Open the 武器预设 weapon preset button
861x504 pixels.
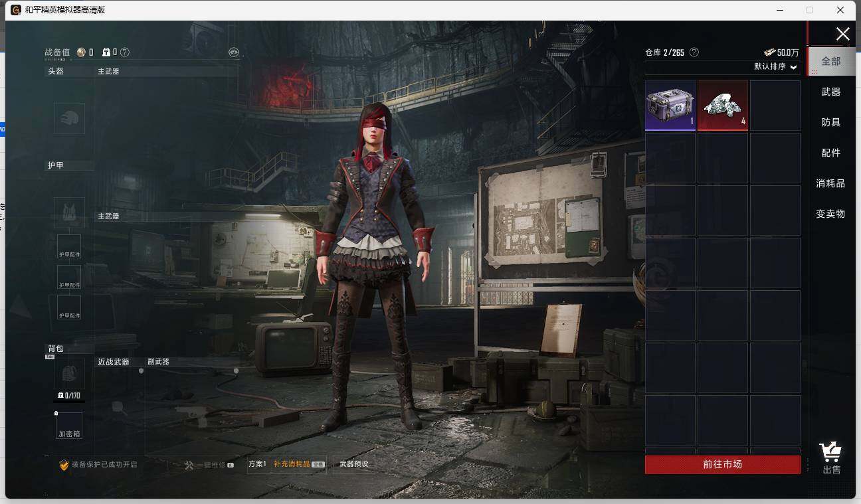click(x=353, y=464)
